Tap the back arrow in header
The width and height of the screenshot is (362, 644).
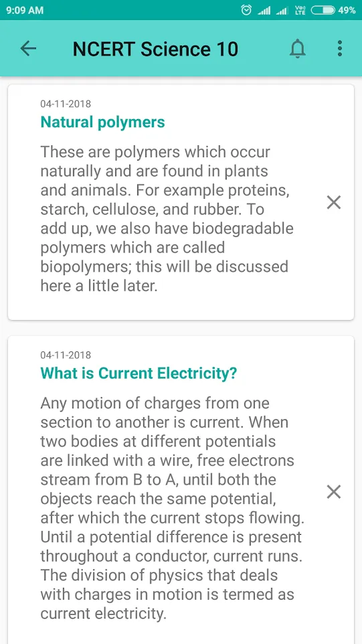pyautogui.click(x=28, y=49)
